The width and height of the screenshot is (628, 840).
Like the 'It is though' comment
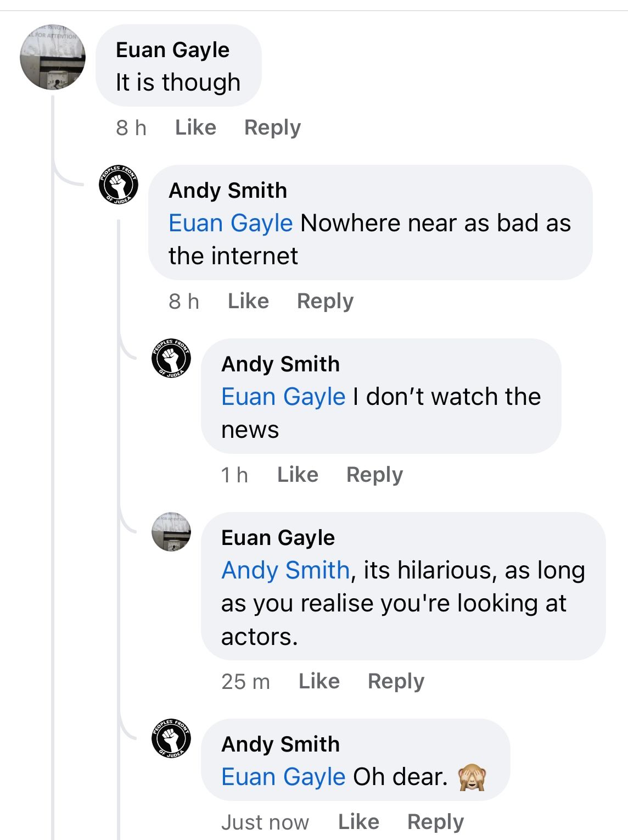(195, 127)
